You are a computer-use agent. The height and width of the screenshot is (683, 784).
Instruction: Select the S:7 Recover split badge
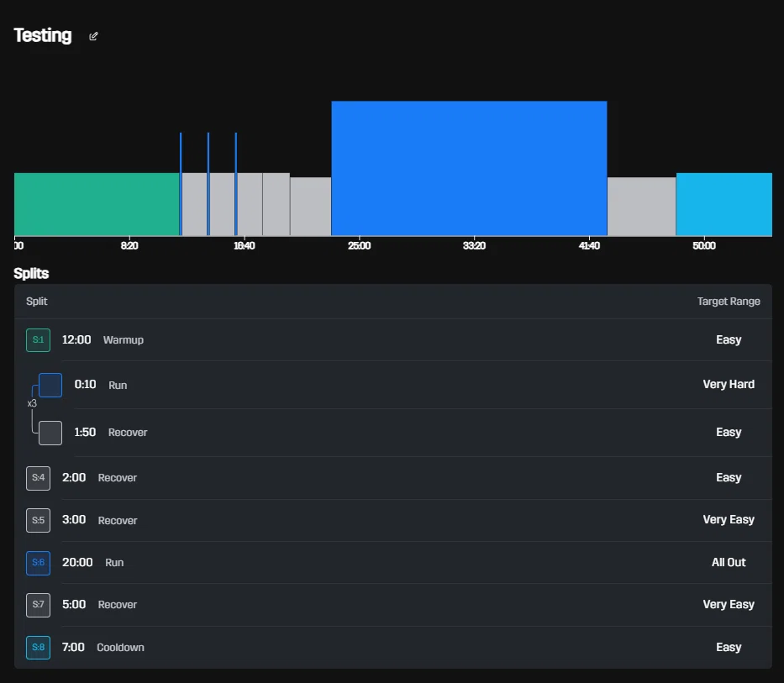[x=38, y=605]
